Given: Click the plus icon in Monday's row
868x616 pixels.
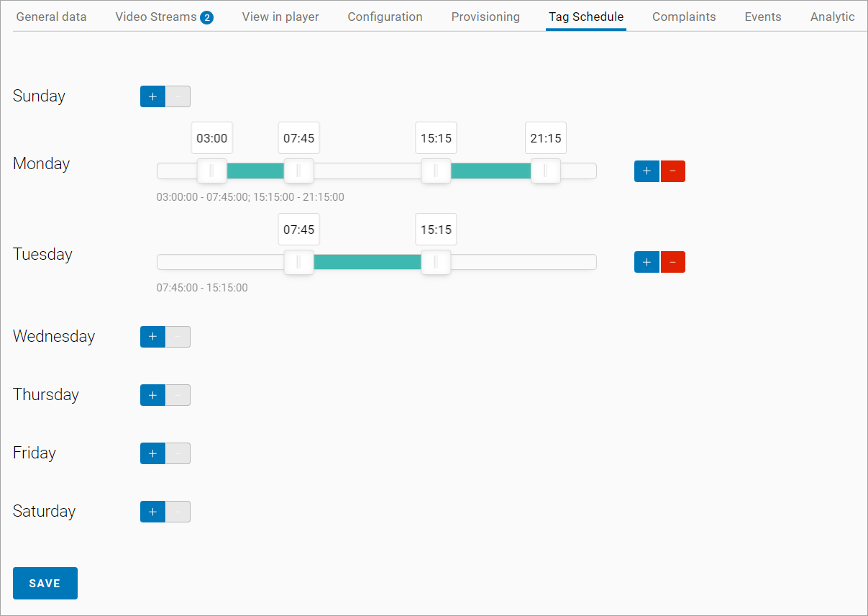Looking at the screenshot, I should pyautogui.click(x=647, y=171).
